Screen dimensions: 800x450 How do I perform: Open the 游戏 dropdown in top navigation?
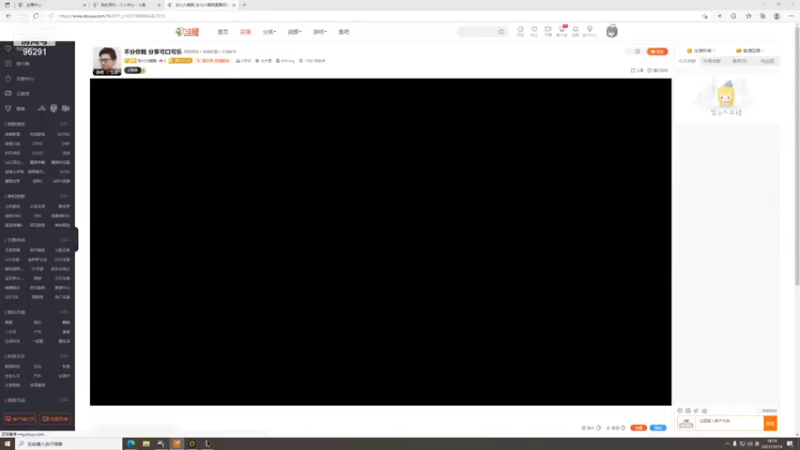(319, 32)
